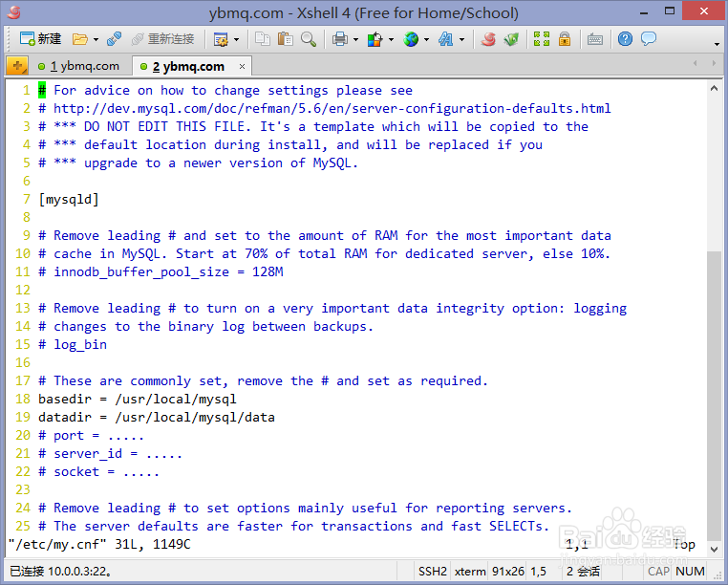Click the Xshell icon in title bar

(x=14, y=12)
